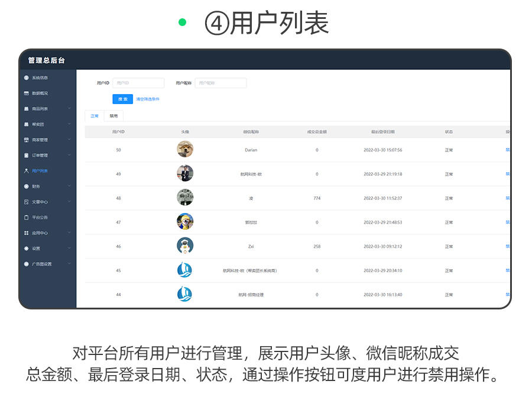
Task: Click the 订单管理 clipboard icon
Action: pos(26,156)
